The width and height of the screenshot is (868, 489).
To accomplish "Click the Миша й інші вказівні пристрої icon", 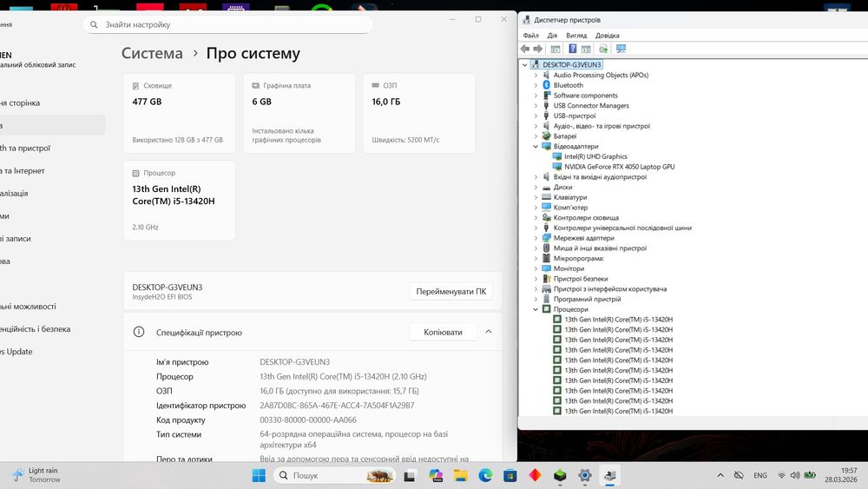I will [x=546, y=248].
